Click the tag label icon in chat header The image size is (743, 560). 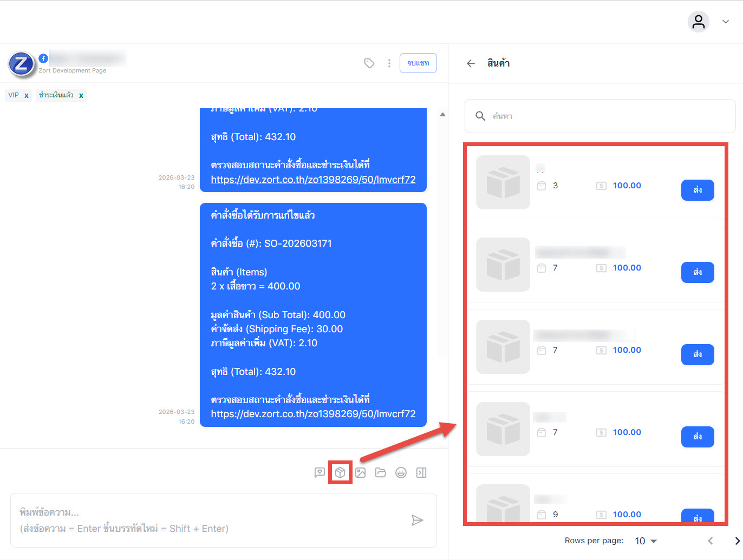click(x=369, y=63)
